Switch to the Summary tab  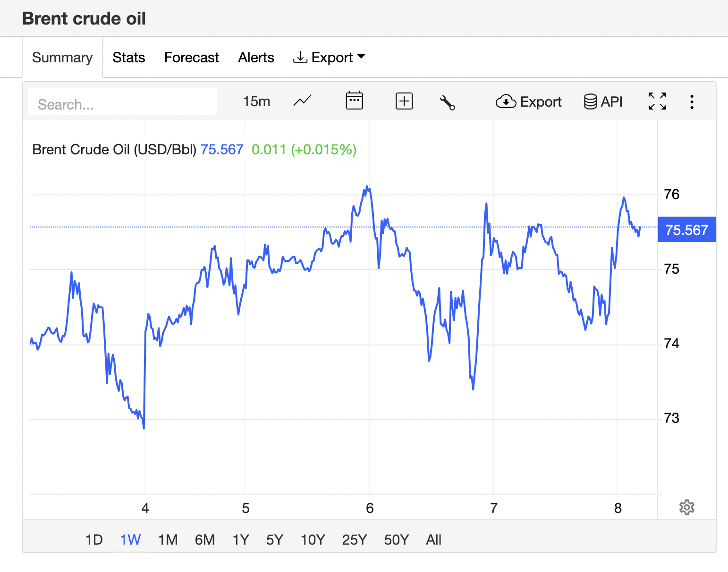tap(62, 58)
